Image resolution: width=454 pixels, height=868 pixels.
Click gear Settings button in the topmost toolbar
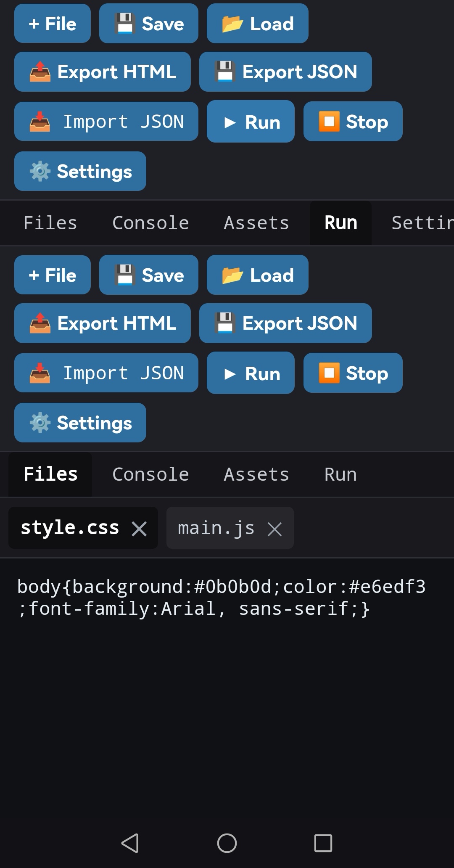80,171
